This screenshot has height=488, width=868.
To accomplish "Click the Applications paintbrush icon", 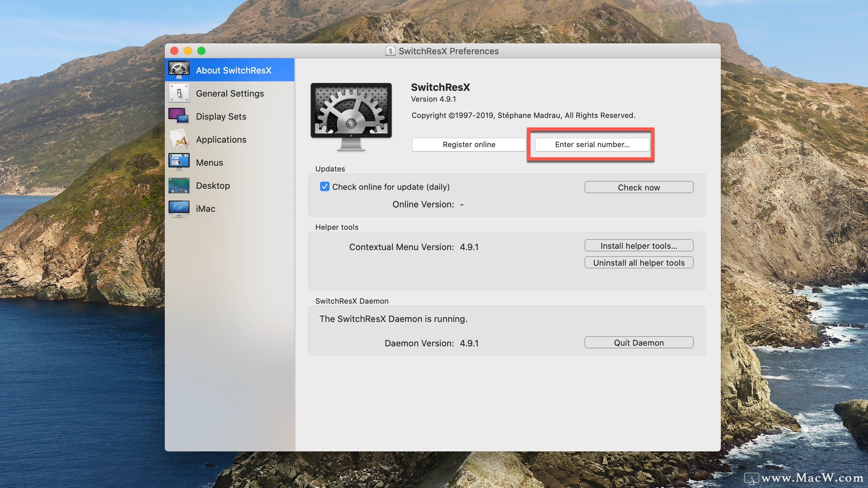I will pyautogui.click(x=179, y=139).
